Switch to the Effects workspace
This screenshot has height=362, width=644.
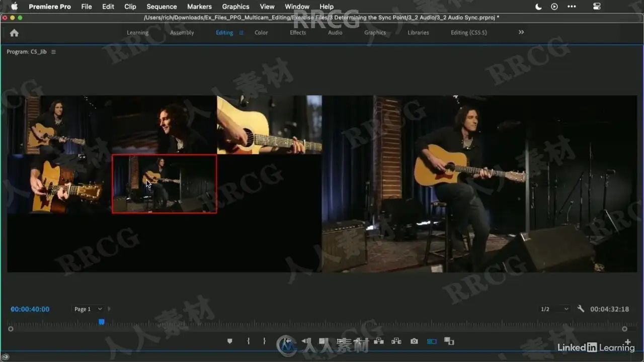tap(298, 33)
